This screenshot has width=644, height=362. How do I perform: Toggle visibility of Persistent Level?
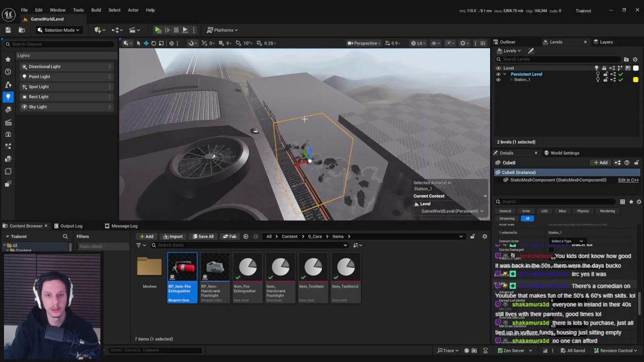click(498, 74)
